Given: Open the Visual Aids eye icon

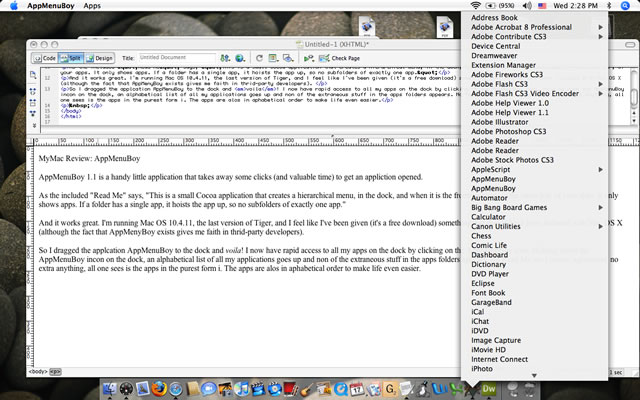Looking at the screenshot, I should [x=288, y=58].
